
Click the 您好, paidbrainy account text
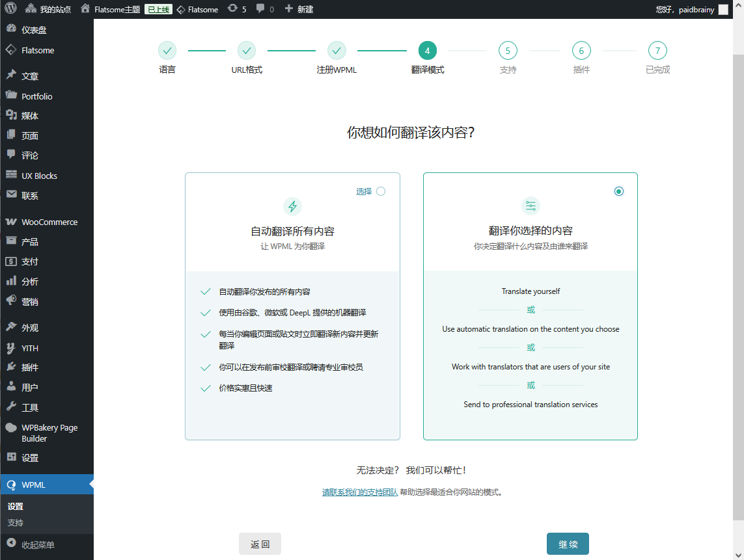point(685,10)
